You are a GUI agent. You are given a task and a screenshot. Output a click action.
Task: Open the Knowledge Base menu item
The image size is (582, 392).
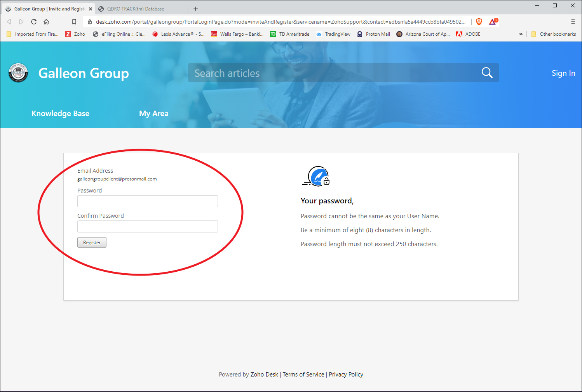point(60,113)
